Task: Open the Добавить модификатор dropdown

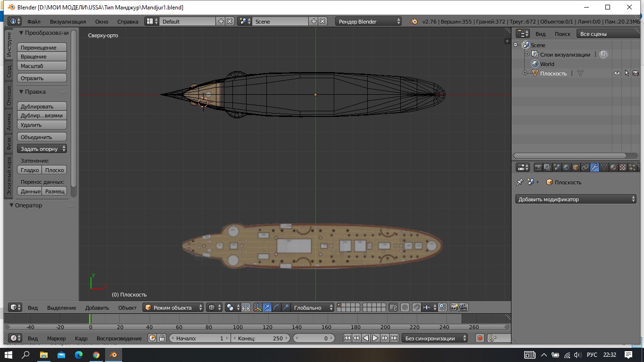Action: click(576, 199)
